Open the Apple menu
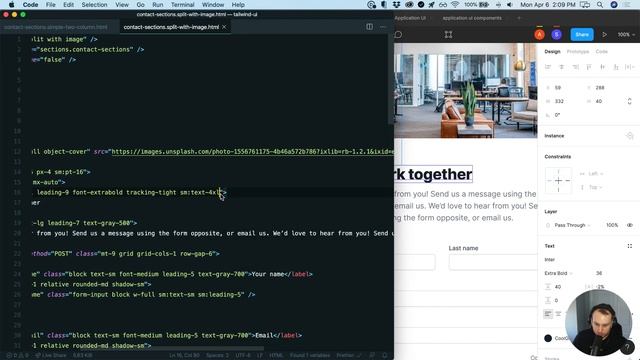 [x=11, y=4]
